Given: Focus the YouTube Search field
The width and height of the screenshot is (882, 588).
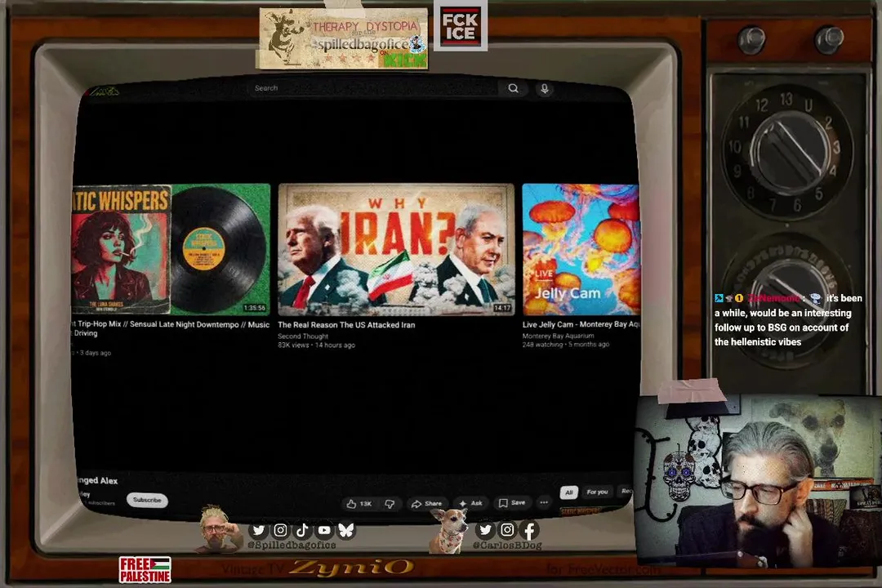Looking at the screenshot, I should 373,88.
